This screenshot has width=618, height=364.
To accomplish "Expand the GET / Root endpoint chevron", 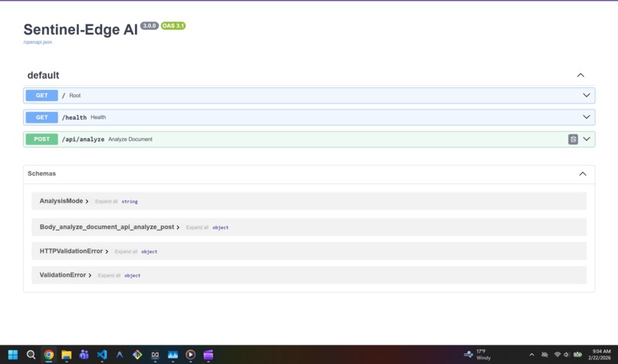I will click(587, 95).
